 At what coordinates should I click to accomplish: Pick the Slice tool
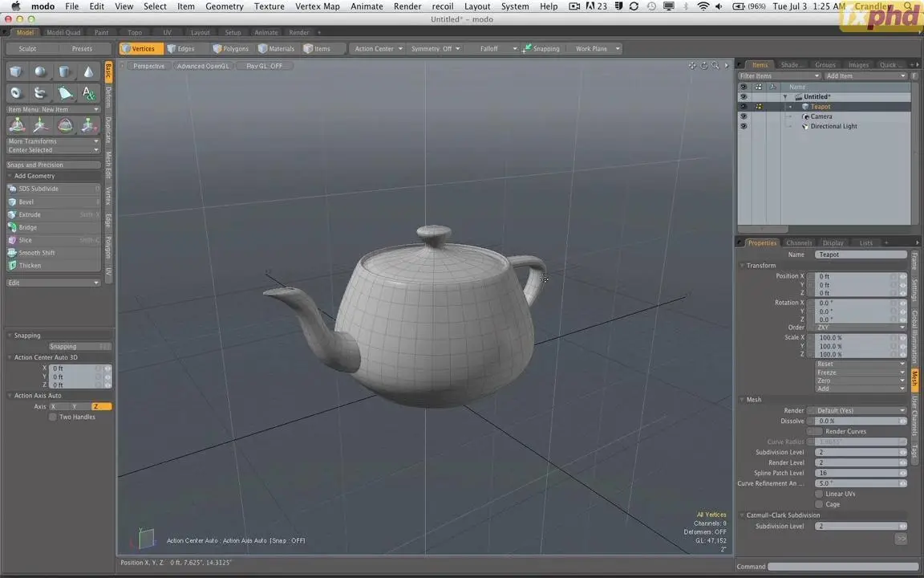[x=54, y=240]
